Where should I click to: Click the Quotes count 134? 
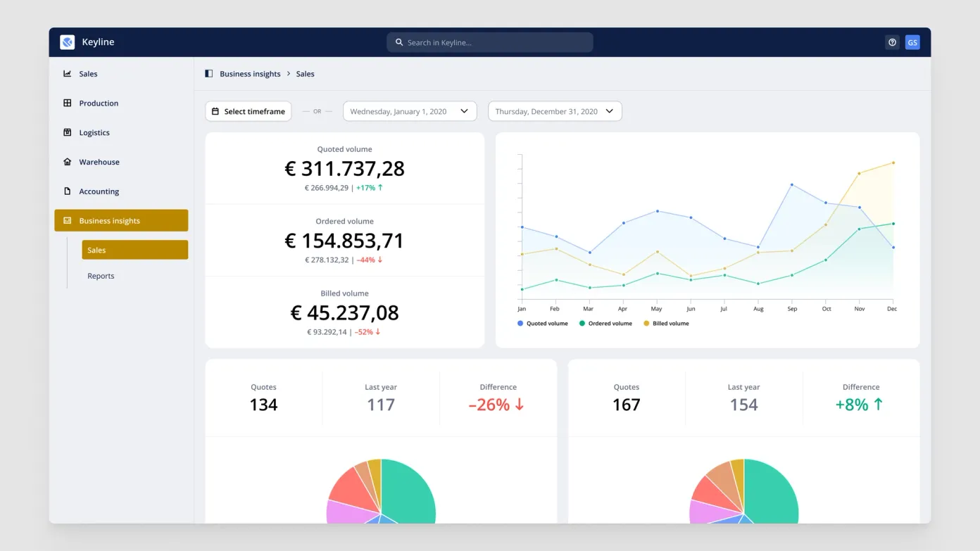coord(263,405)
